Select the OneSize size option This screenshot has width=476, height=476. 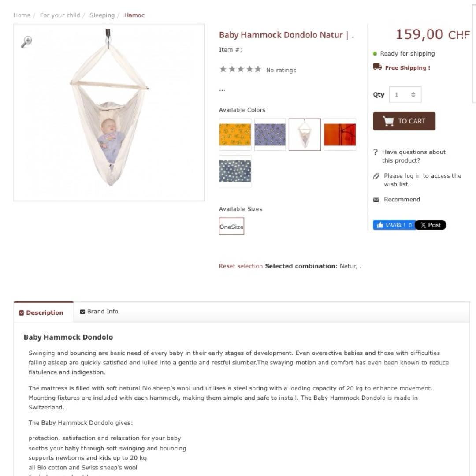tap(231, 227)
